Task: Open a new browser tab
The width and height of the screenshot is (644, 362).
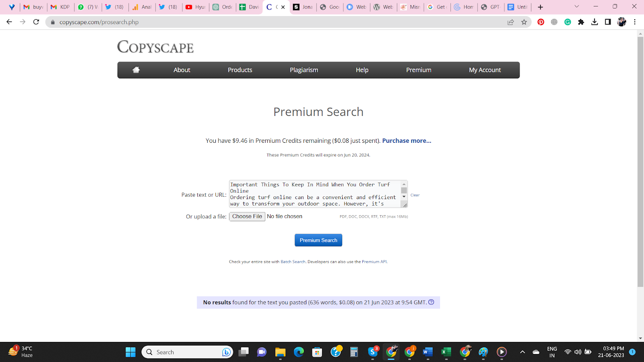Action: click(x=540, y=7)
